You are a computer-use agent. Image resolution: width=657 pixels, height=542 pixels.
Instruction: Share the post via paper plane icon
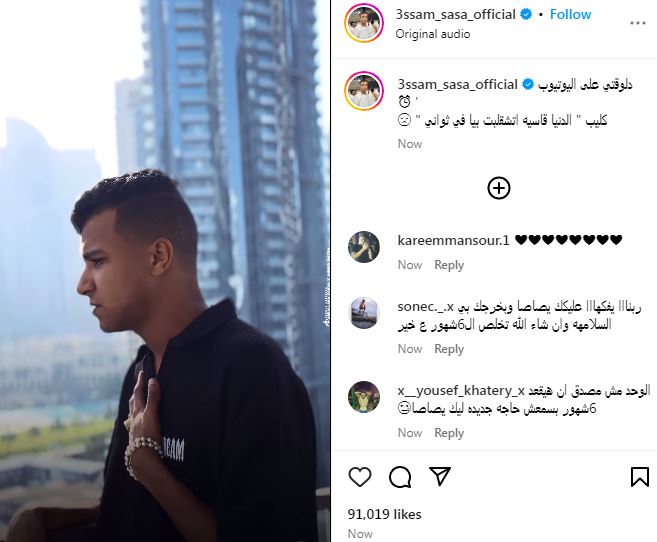point(440,476)
